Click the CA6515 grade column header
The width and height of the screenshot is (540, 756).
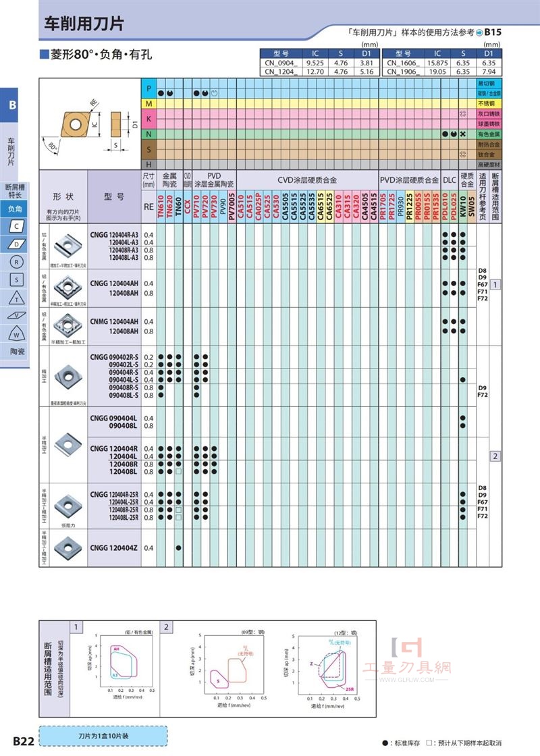[x=321, y=207]
